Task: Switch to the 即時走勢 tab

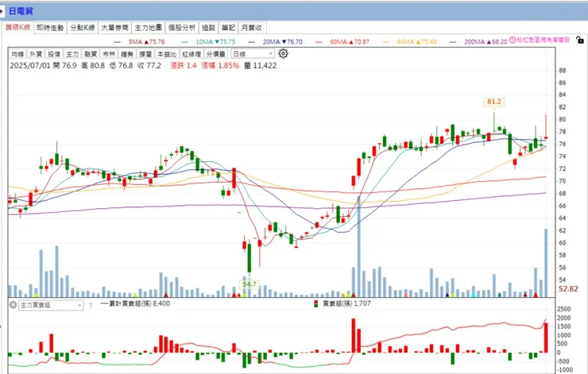Action: 50,28
